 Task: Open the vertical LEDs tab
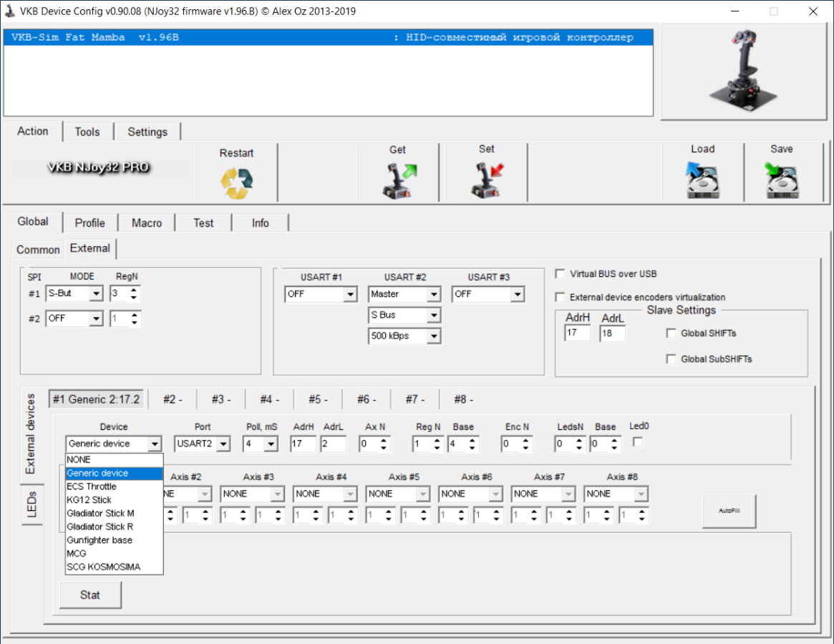pyautogui.click(x=32, y=504)
